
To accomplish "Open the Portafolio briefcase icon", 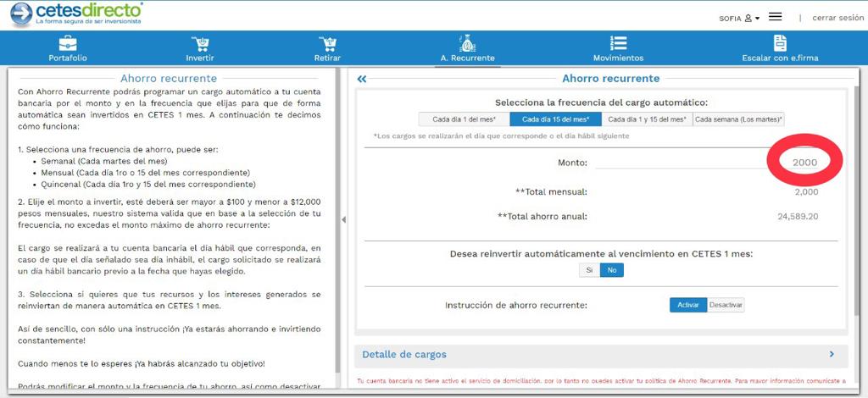I will point(68,43).
